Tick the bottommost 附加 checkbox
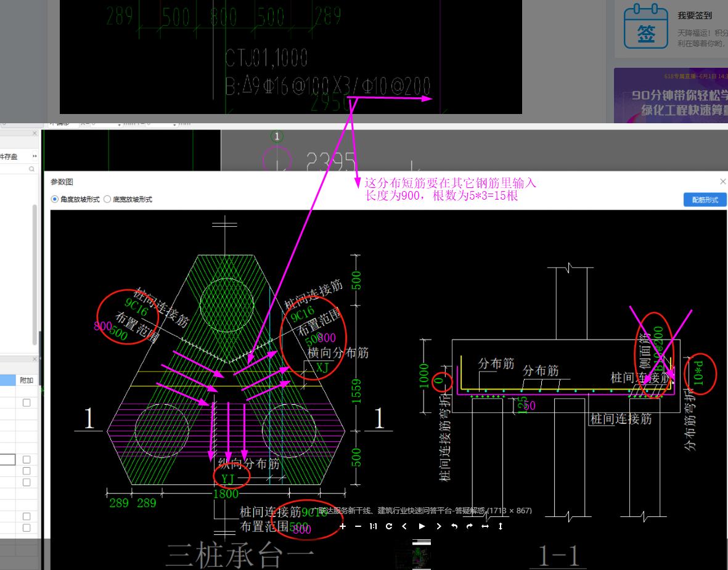Viewport: 728px width, 570px height. 27,527
